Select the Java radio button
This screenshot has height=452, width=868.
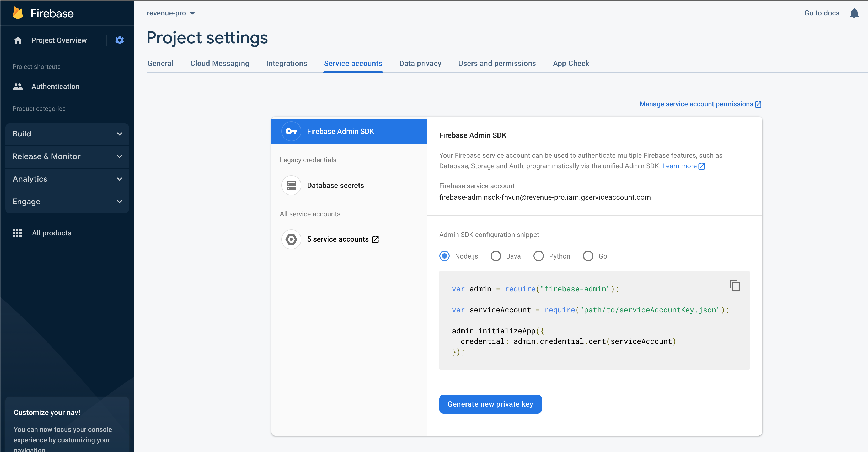(495, 256)
